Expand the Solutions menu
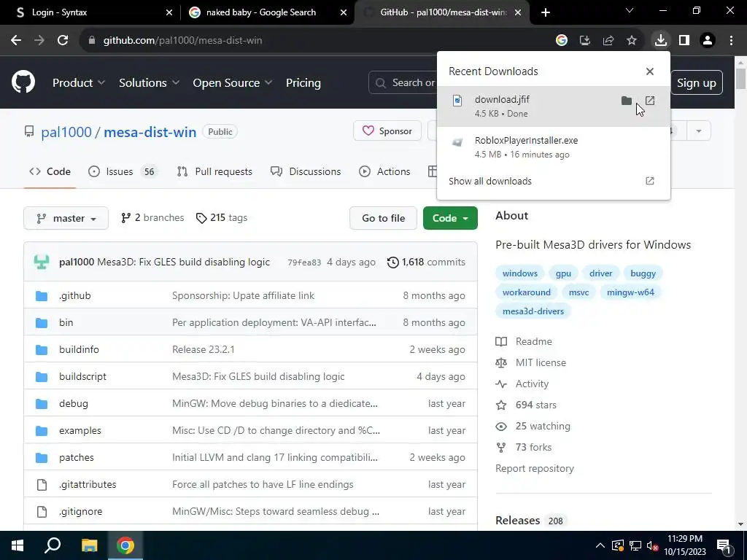Image resolution: width=747 pixels, height=560 pixels. 149,83
